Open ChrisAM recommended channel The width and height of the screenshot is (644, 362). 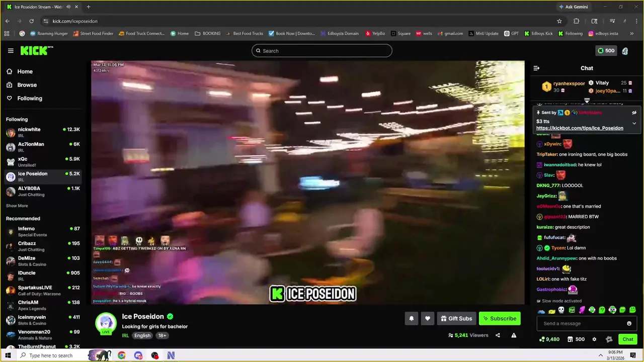[43, 305]
